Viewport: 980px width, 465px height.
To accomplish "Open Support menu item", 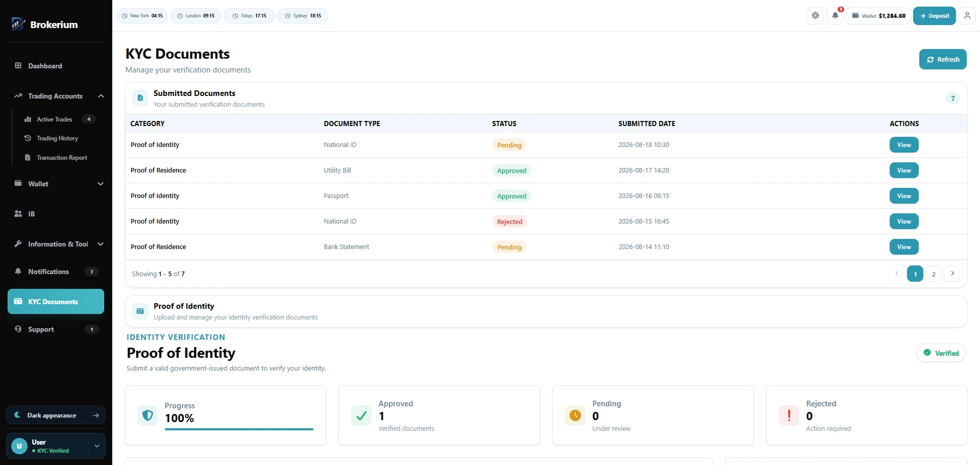I will click(56, 329).
